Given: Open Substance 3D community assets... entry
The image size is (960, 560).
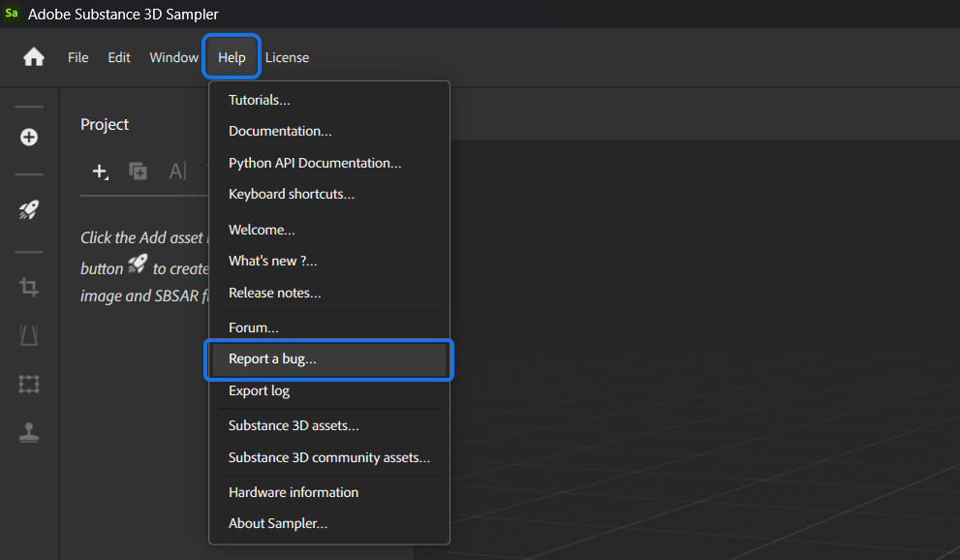Looking at the screenshot, I should (329, 457).
